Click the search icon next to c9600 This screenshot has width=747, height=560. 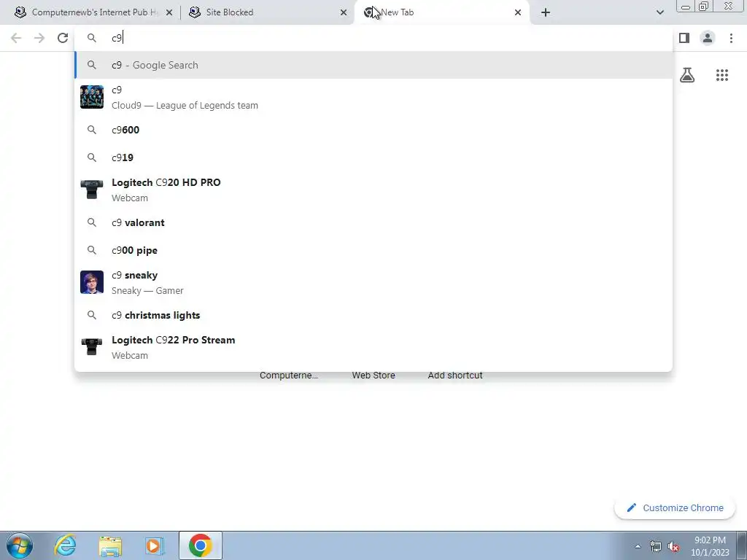[x=92, y=130]
